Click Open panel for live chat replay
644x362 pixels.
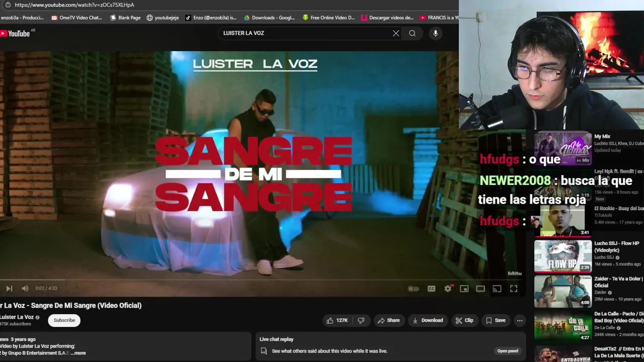[x=508, y=351]
